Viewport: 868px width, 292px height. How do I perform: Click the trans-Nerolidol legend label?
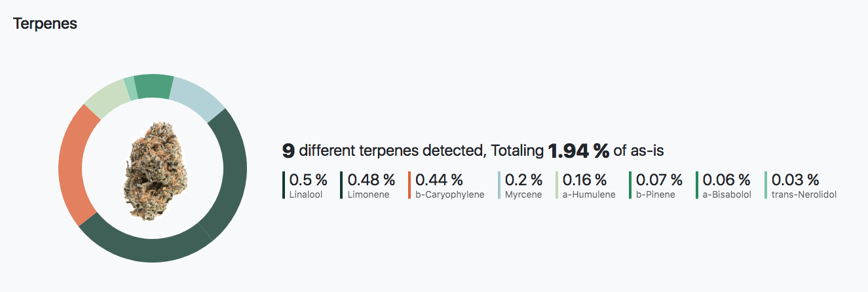pos(804,194)
